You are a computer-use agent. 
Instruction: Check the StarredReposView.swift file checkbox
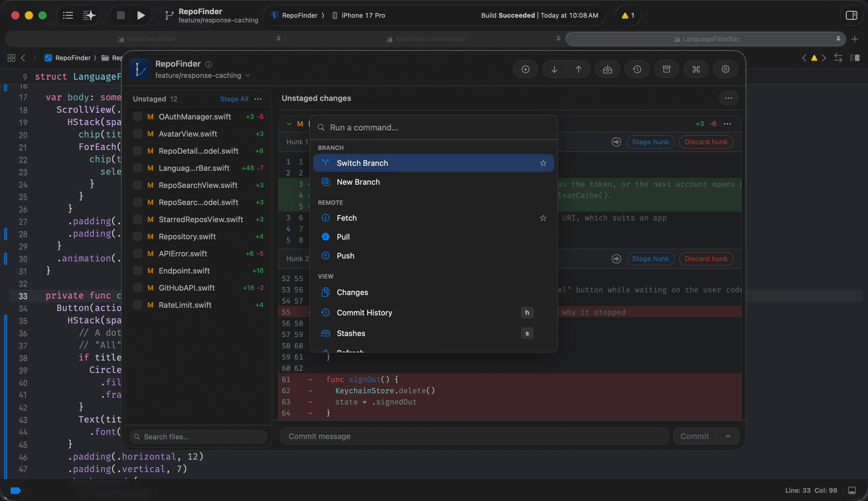pos(137,219)
